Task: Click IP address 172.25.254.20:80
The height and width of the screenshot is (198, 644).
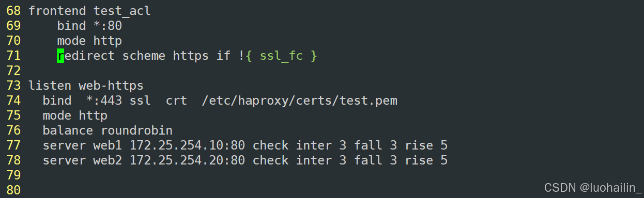Action: coord(187,160)
